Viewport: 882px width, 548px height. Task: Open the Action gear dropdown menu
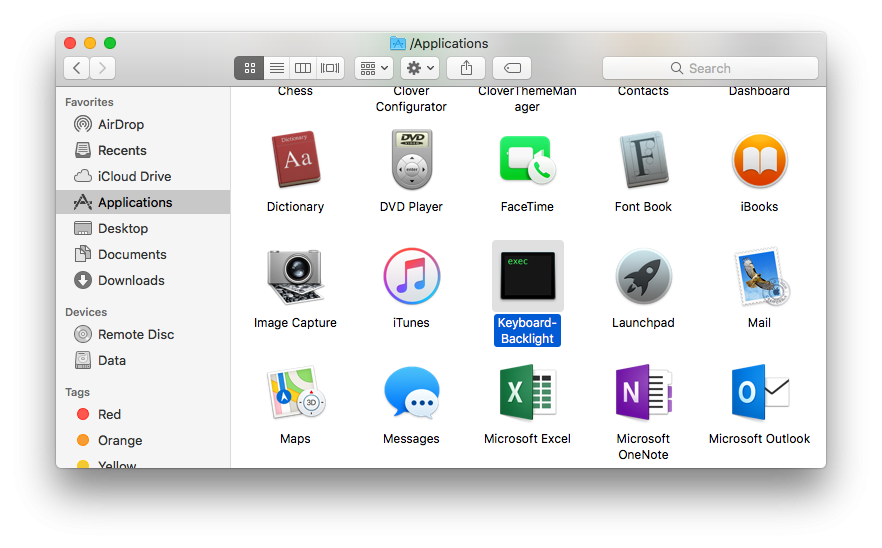(x=420, y=68)
